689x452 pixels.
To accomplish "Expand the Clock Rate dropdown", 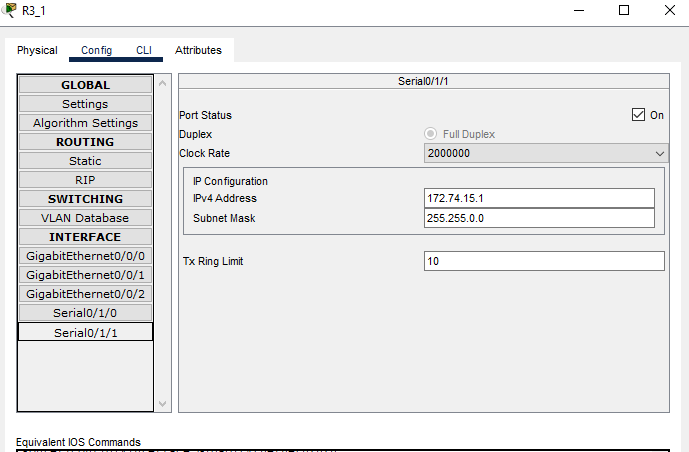I will pyautogui.click(x=545, y=154).
